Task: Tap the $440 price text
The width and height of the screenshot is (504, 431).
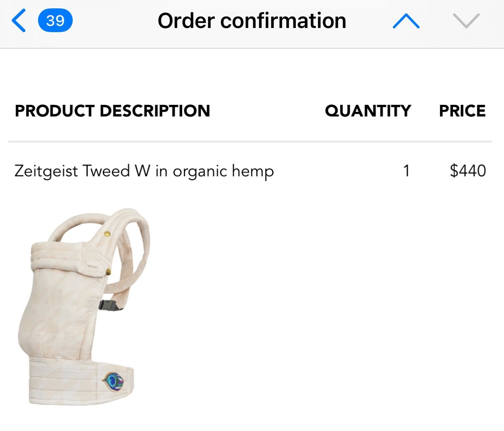Action: (467, 171)
